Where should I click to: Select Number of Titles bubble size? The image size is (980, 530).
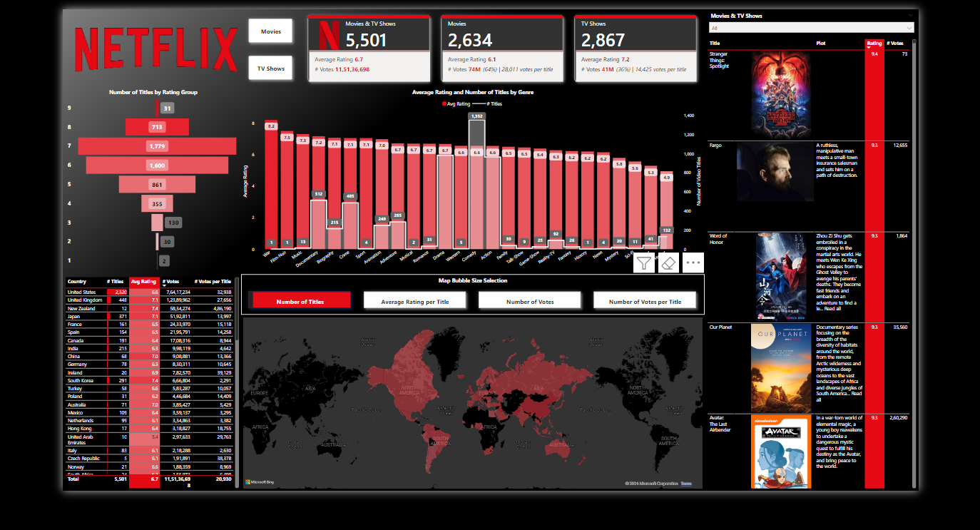point(300,301)
